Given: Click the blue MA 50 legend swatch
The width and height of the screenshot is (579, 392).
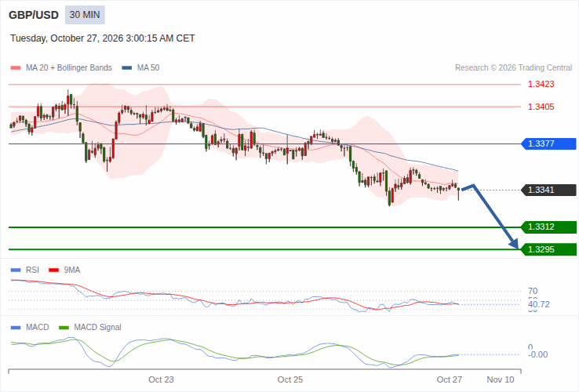Looking at the screenshot, I should pyautogui.click(x=127, y=68).
